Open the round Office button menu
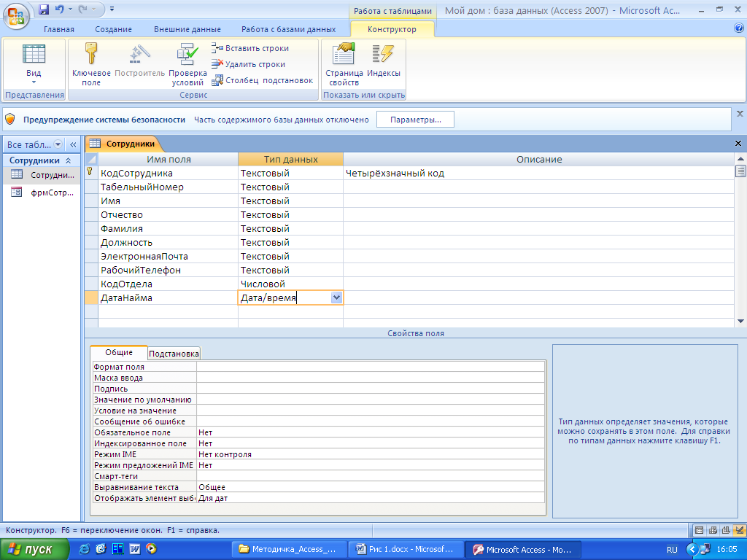The width and height of the screenshot is (747, 560). point(16,16)
